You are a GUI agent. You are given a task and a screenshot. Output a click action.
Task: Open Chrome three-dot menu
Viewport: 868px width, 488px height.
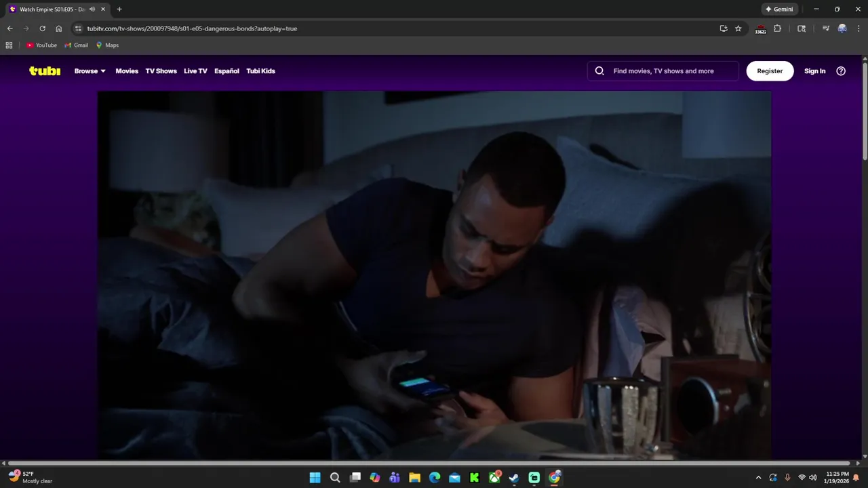click(x=858, y=28)
